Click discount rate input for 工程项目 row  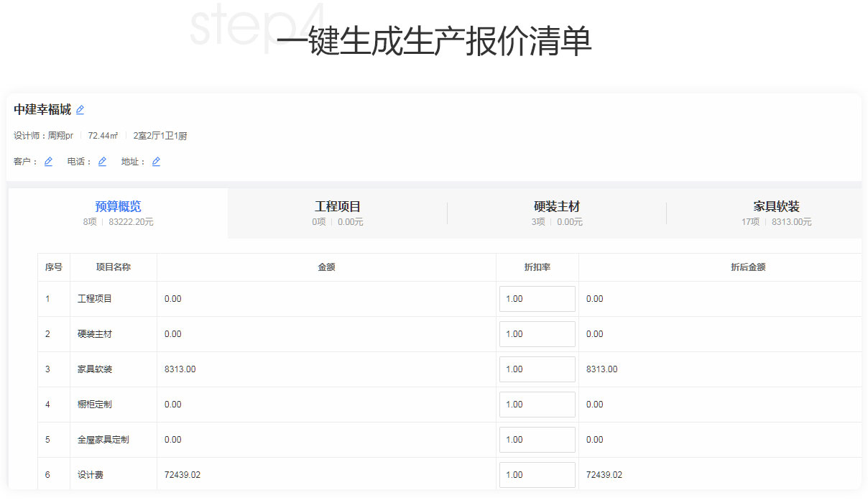(537, 299)
